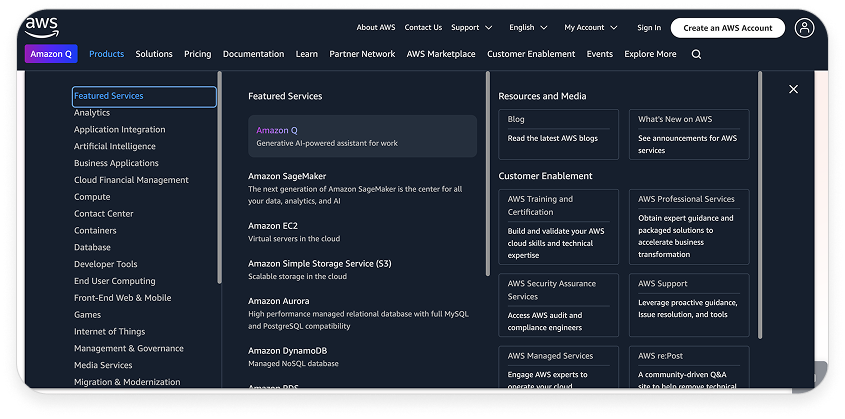Open the Documentation menu item
845x419 pixels.
(x=253, y=54)
